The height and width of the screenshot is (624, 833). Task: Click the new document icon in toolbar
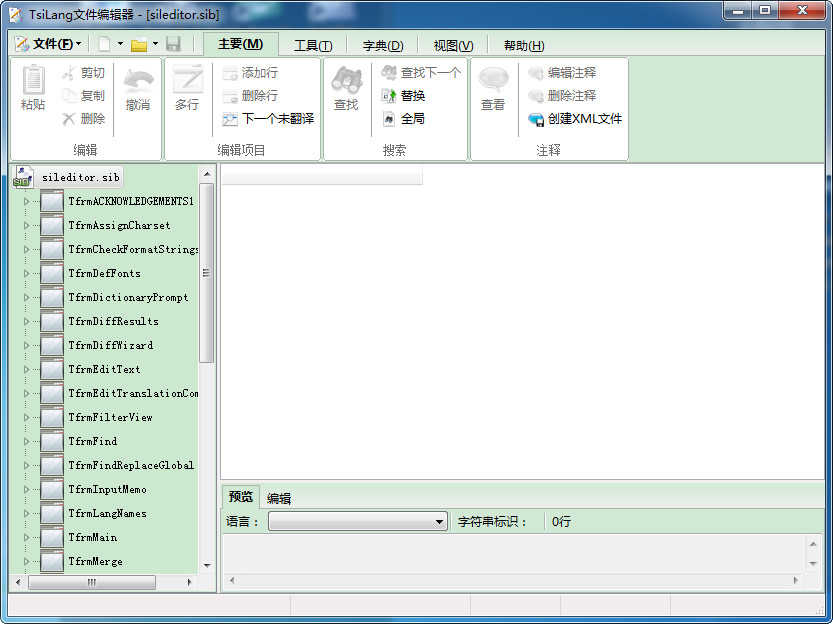coord(104,44)
